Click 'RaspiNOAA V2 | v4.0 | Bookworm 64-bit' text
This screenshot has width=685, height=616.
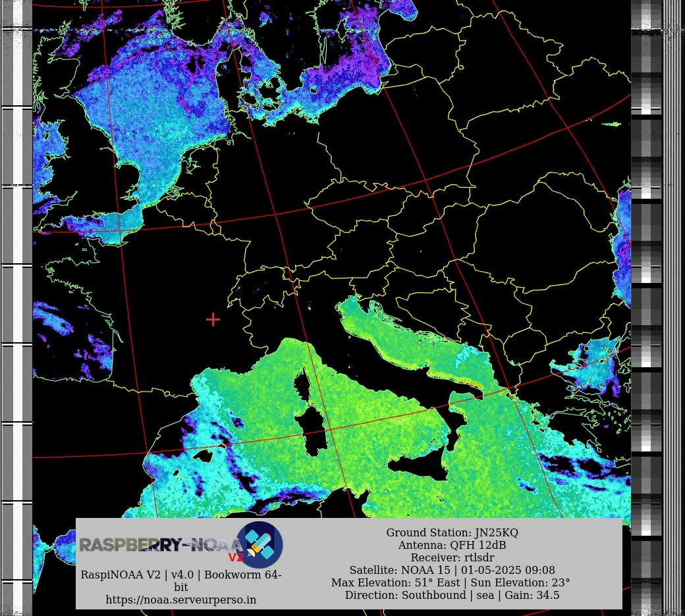click(181, 580)
